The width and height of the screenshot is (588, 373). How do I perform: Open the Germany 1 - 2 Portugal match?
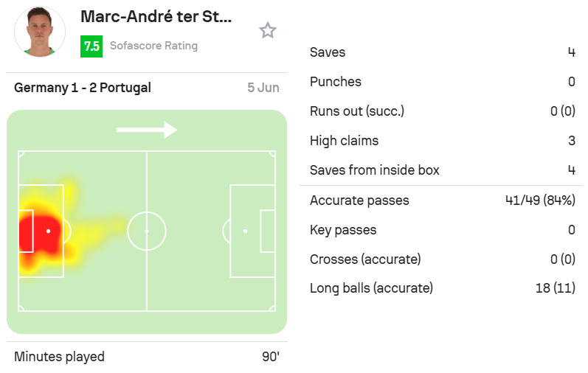tap(83, 88)
